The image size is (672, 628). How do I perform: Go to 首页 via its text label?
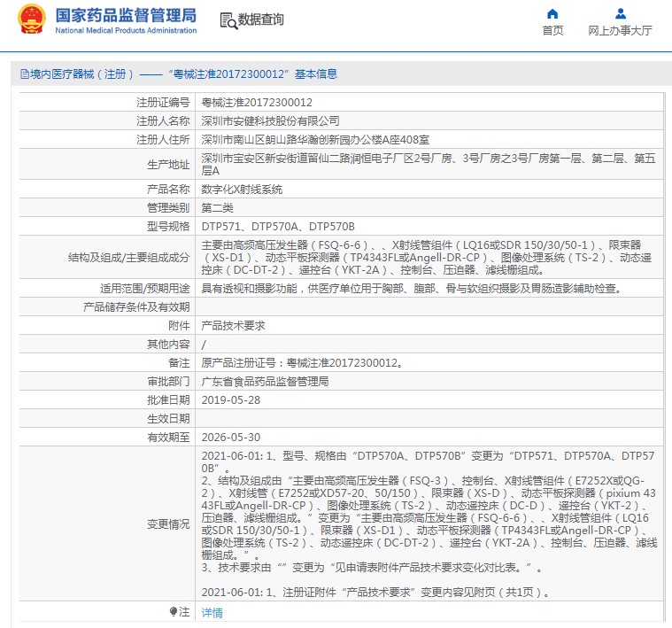(x=552, y=30)
